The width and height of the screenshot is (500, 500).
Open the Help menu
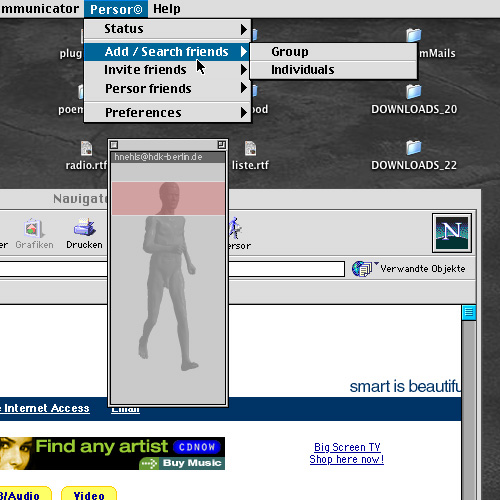pyautogui.click(x=167, y=9)
